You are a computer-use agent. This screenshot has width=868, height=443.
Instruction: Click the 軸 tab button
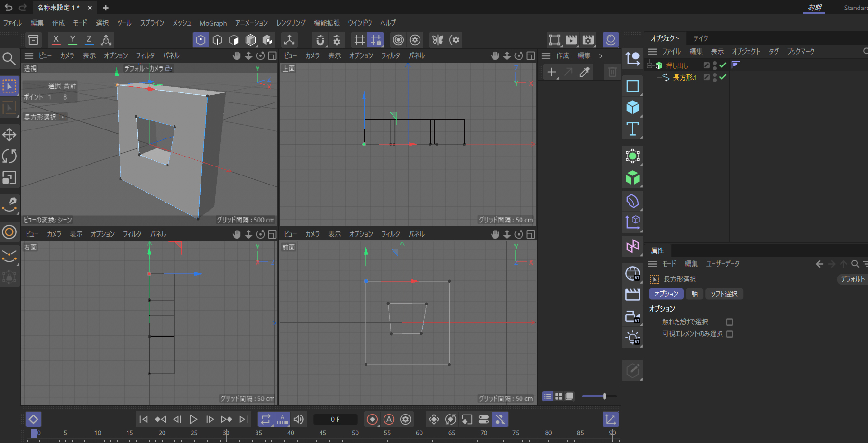coord(694,294)
